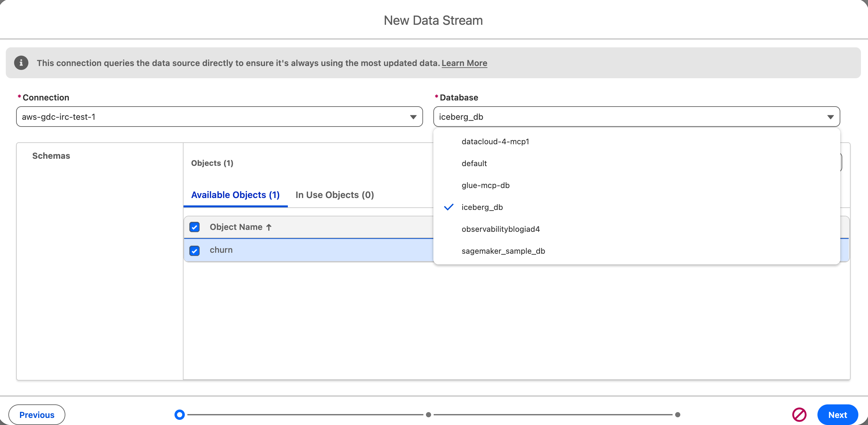Click the first progress step indicator
868x425 pixels.
[179, 415]
